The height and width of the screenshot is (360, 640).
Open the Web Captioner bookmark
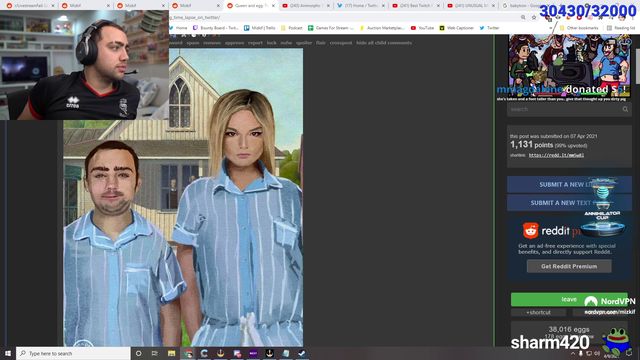click(456, 28)
